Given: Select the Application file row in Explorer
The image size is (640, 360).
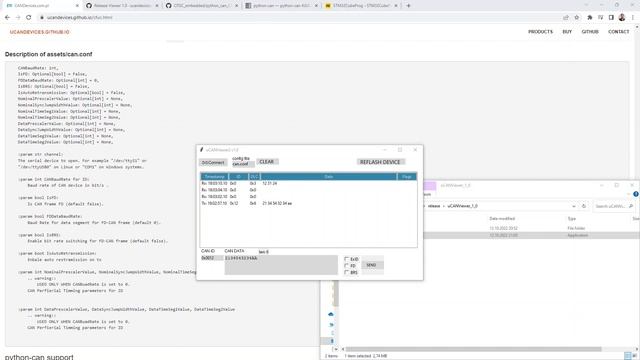Looking at the screenshot, I should (x=531, y=236).
